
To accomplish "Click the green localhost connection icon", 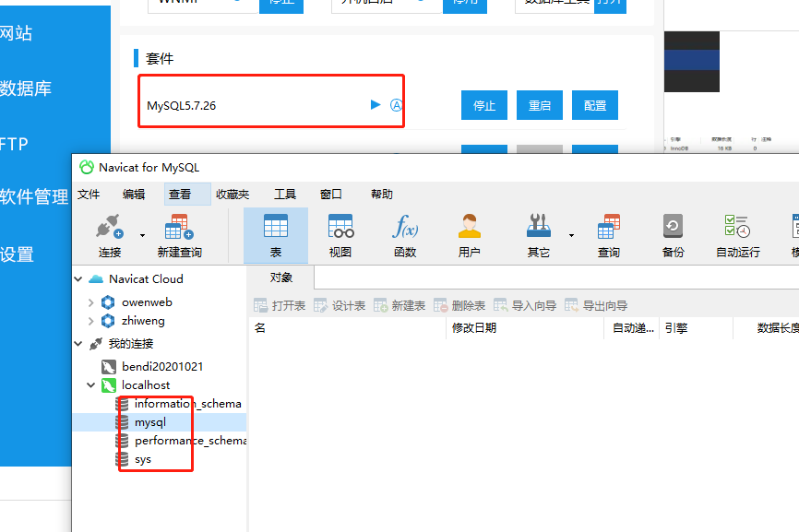I will coord(109,385).
